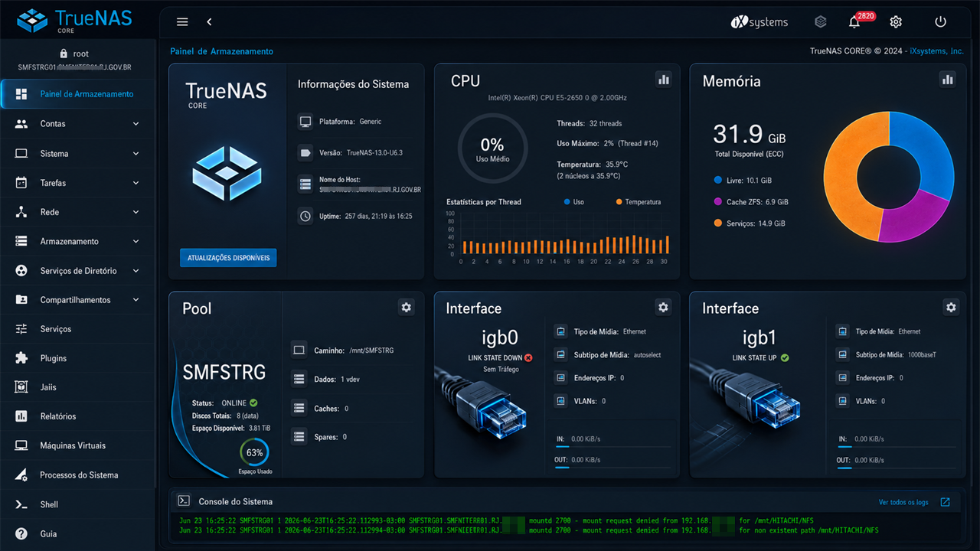
Task: Click the memory donut chart
Action: click(x=888, y=178)
